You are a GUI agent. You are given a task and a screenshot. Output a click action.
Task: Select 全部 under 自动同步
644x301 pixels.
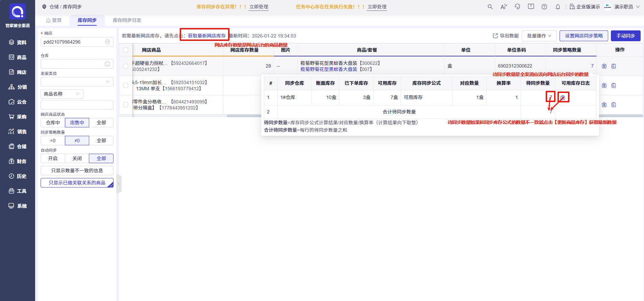(101, 158)
